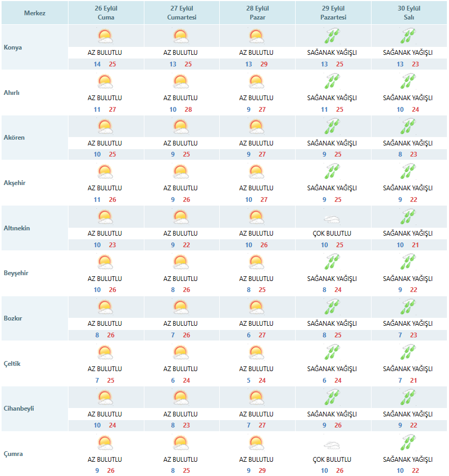449x476 pixels.
Task: Click Cihanbeyli's rain icon for 29 Eylül
Action: pos(332,397)
